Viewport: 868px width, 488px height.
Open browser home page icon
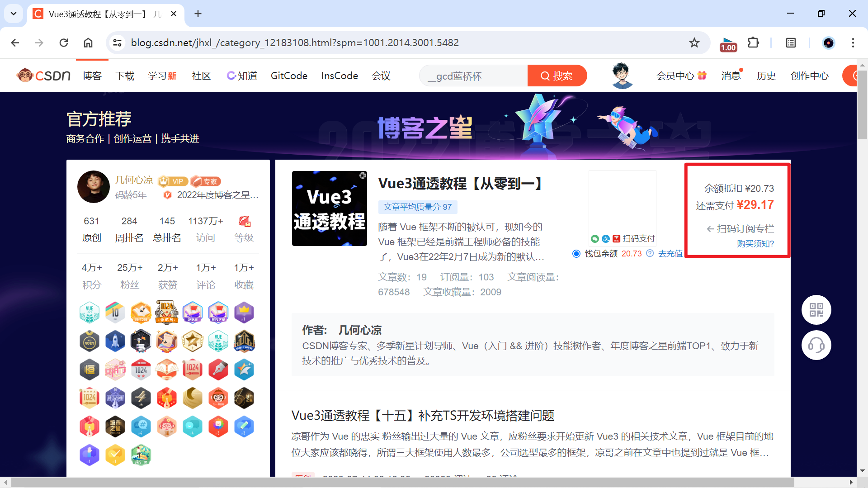tap(88, 43)
